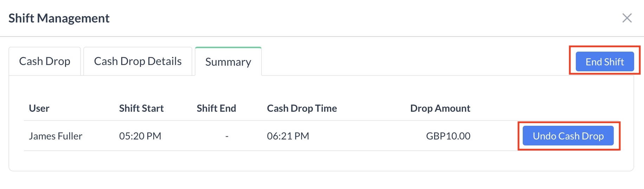Click the User column header

pyautogui.click(x=39, y=108)
